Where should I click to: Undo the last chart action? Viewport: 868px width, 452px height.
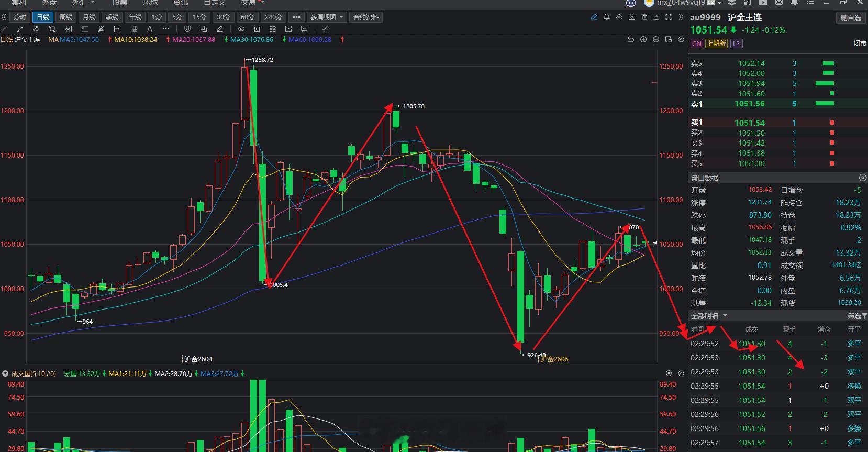click(x=631, y=40)
